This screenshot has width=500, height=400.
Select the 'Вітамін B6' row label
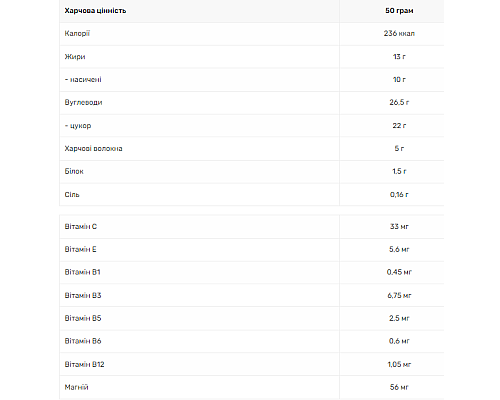(x=83, y=341)
